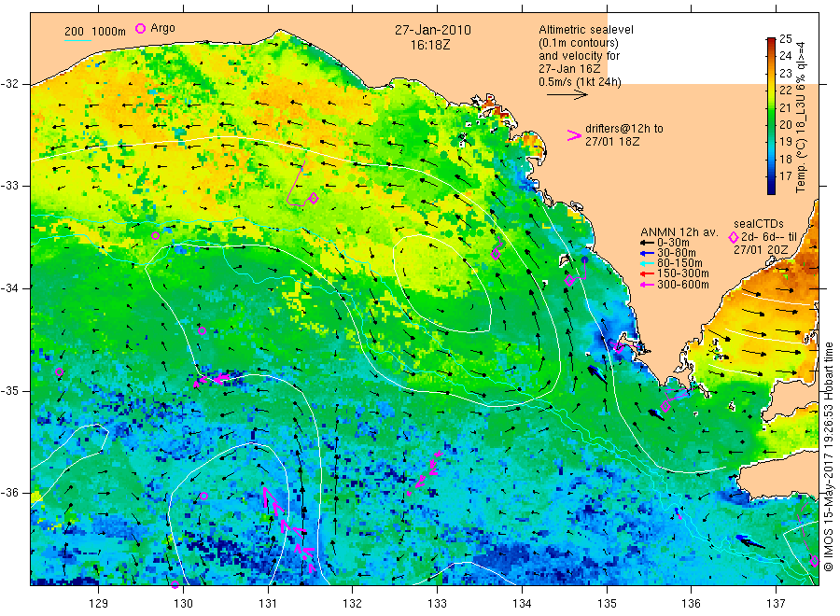Click the cyan 200m isobath legend line
The width and height of the screenshot is (840, 616).
(77, 40)
